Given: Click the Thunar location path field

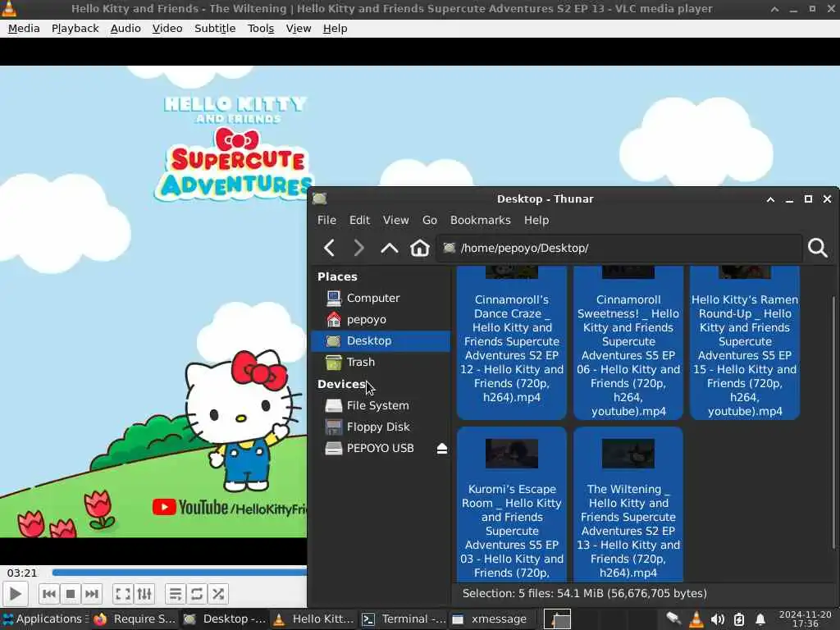Looking at the screenshot, I should (619, 248).
